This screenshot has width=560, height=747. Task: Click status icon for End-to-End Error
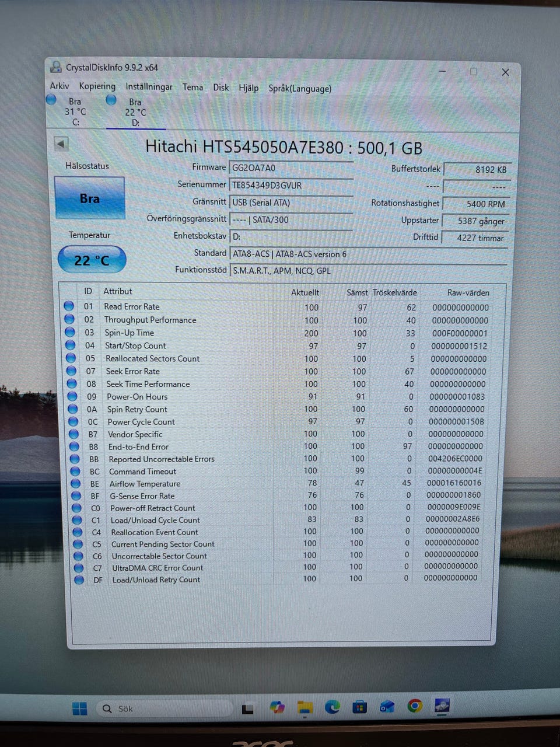tap(74, 446)
